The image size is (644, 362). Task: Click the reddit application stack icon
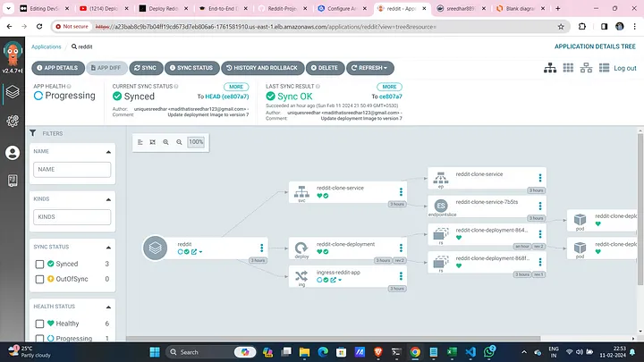pos(155,248)
